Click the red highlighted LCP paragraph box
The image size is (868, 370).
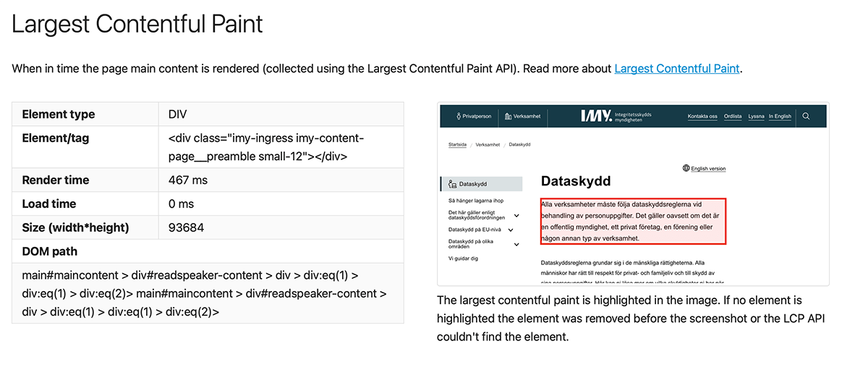click(633, 221)
